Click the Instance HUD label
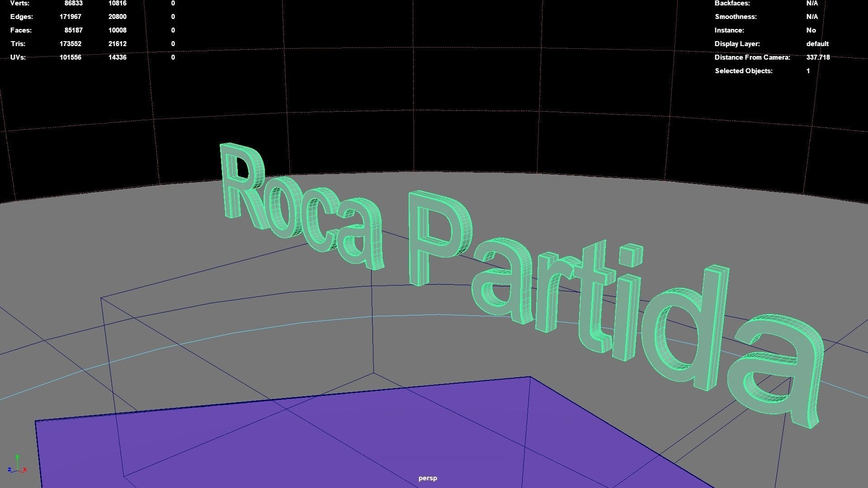 click(729, 30)
